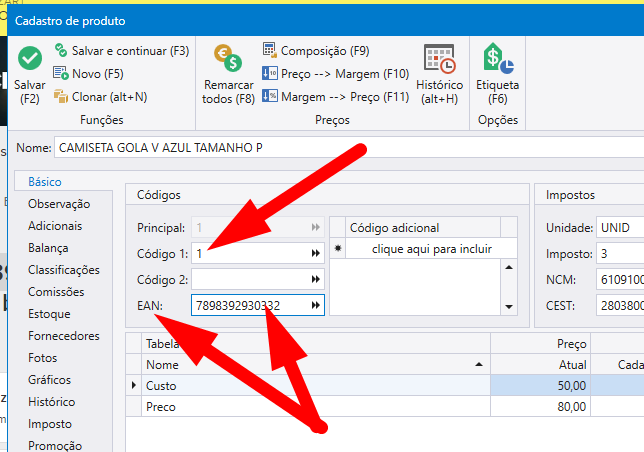Click Remarcar todos (F8) icon
This screenshot has width=644, height=452.
228,59
